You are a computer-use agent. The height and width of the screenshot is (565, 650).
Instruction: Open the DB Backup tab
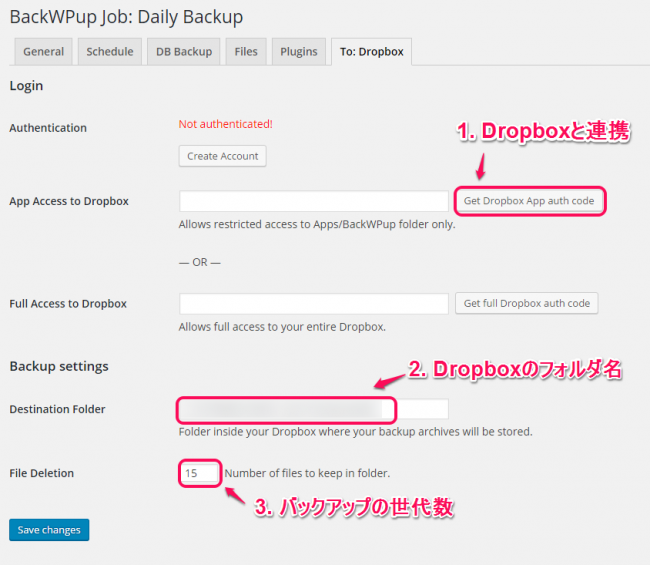tap(184, 52)
